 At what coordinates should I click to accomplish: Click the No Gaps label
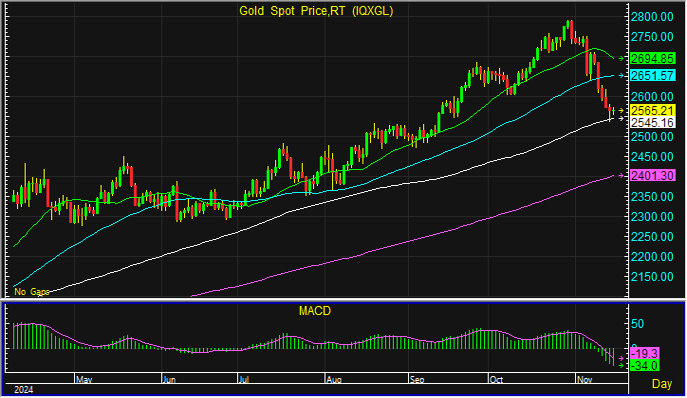click(x=32, y=292)
